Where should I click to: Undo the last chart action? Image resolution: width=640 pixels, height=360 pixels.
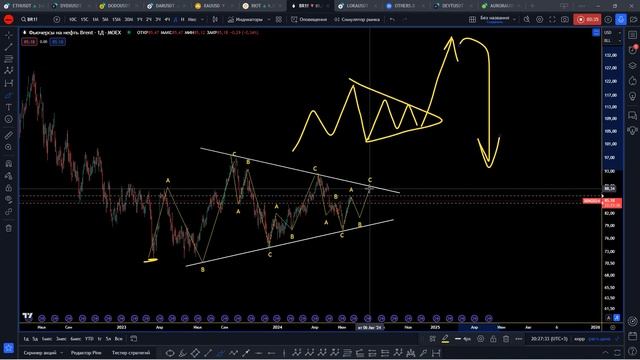coord(392,19)
